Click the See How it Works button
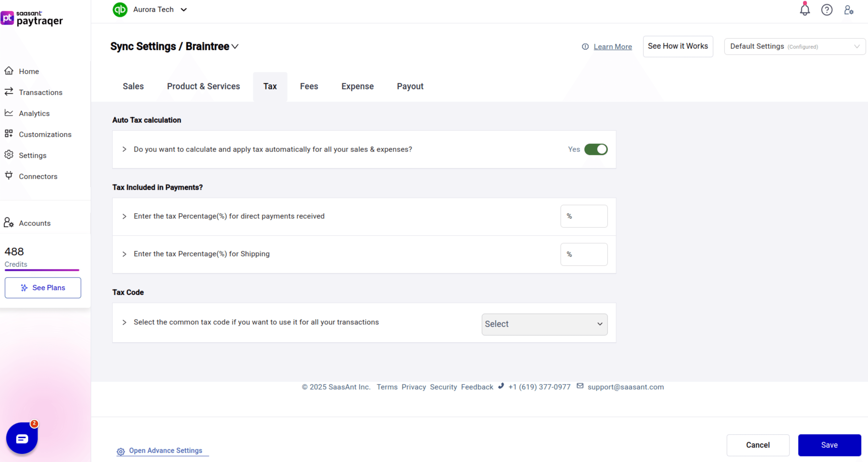The image size is (868, 462). tap(678, 46)
